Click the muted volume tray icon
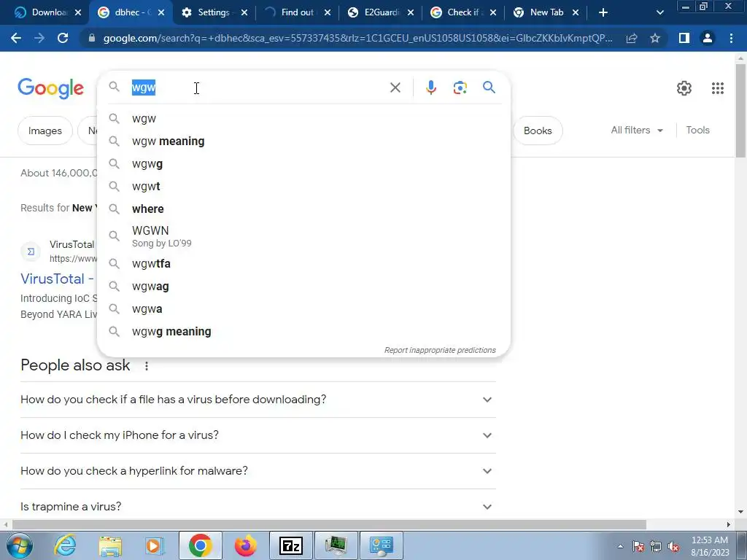The height and width of the screenshot is (560, 747). pos(673,547)
